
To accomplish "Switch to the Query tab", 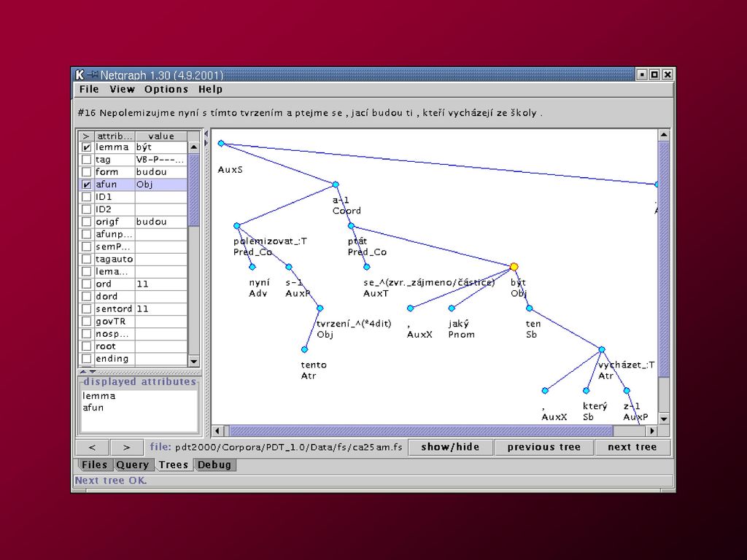I will [133, 464].
